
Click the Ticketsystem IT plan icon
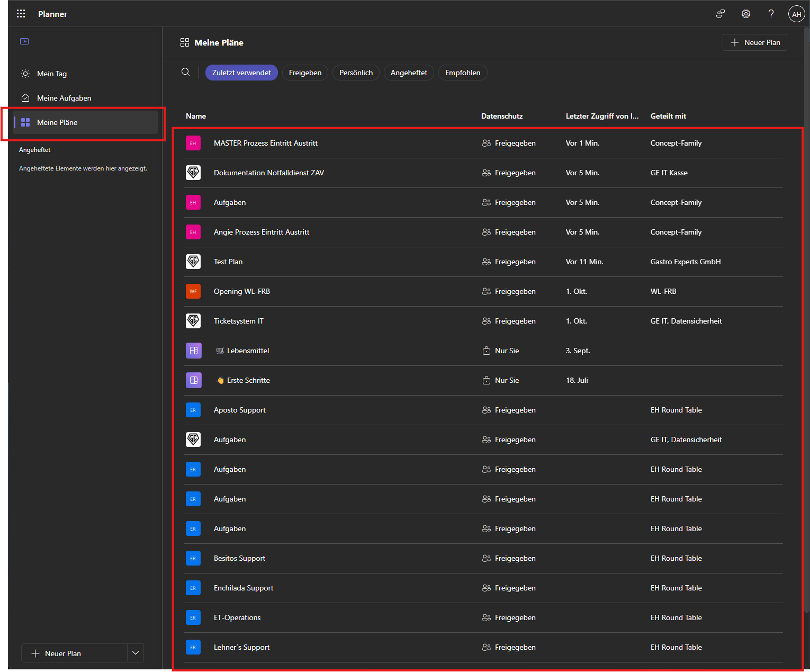(x=193, y=321)
